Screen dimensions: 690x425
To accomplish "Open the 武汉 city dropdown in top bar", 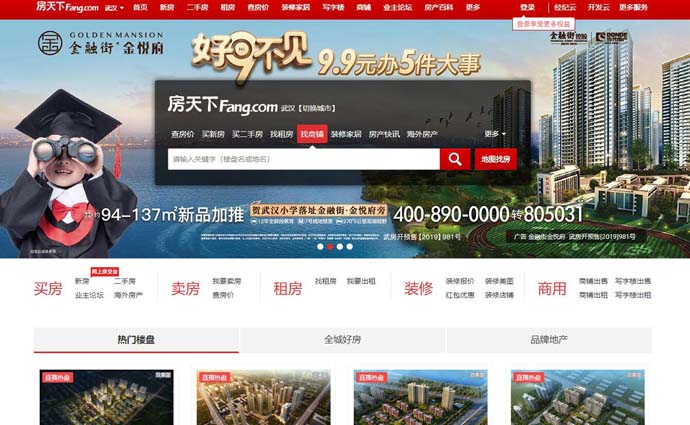I will [114, 7].
